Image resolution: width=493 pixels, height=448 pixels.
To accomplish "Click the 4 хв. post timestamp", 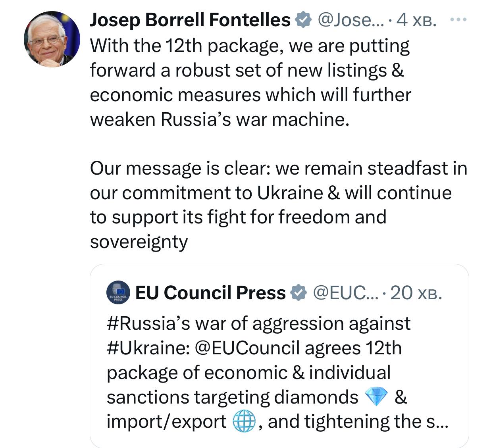I will click(416, 20).
